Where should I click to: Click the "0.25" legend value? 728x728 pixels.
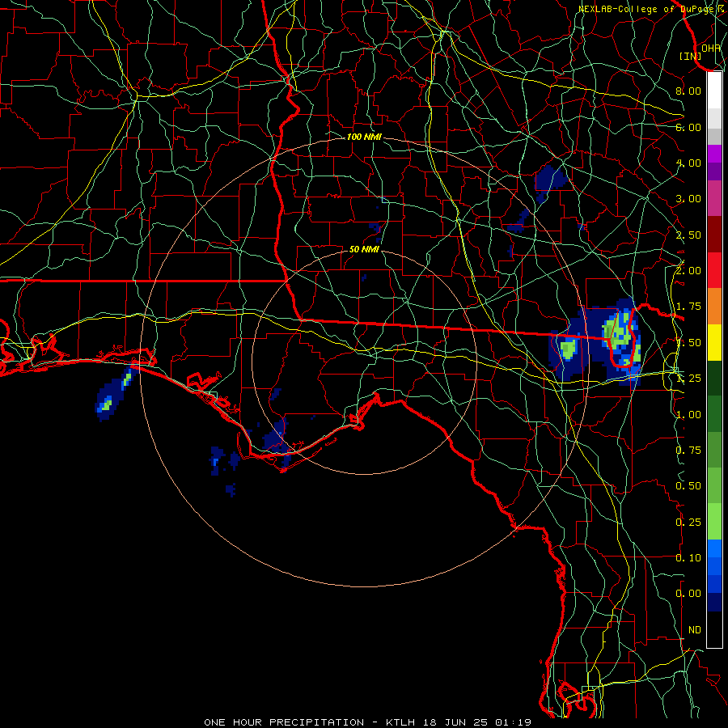coord(688,523)
